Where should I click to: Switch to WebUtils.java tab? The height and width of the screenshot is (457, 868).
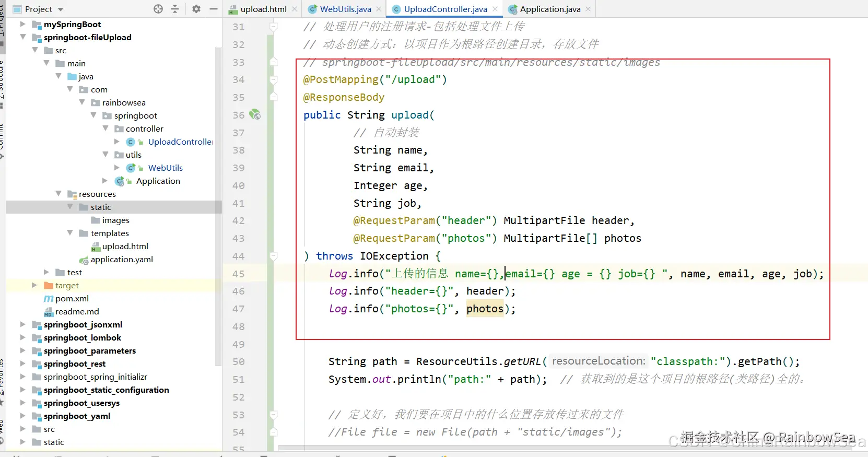(345, 9)
